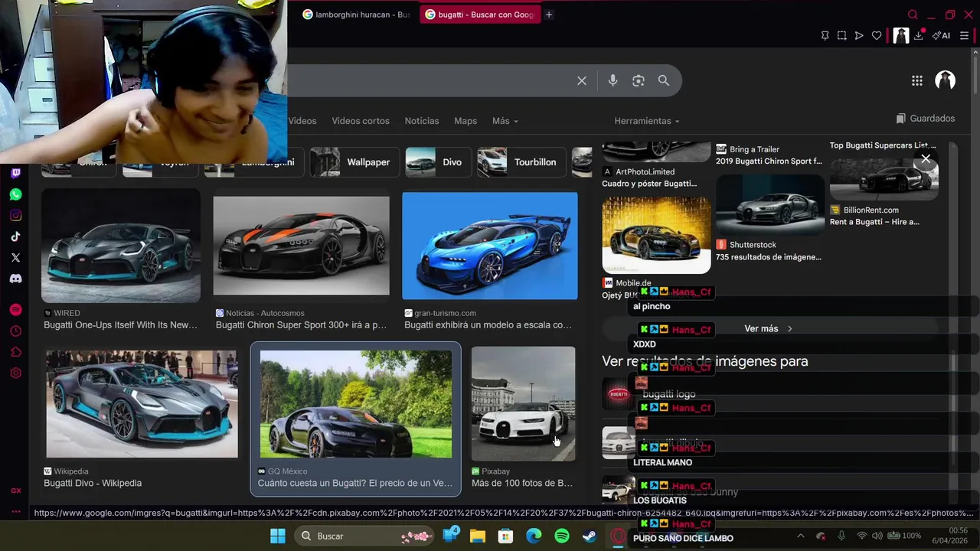Viewport: 980px width, 551px height.
Task: Go to the Maps results tab
Action: pyautogui.click(x=465, y=121)
